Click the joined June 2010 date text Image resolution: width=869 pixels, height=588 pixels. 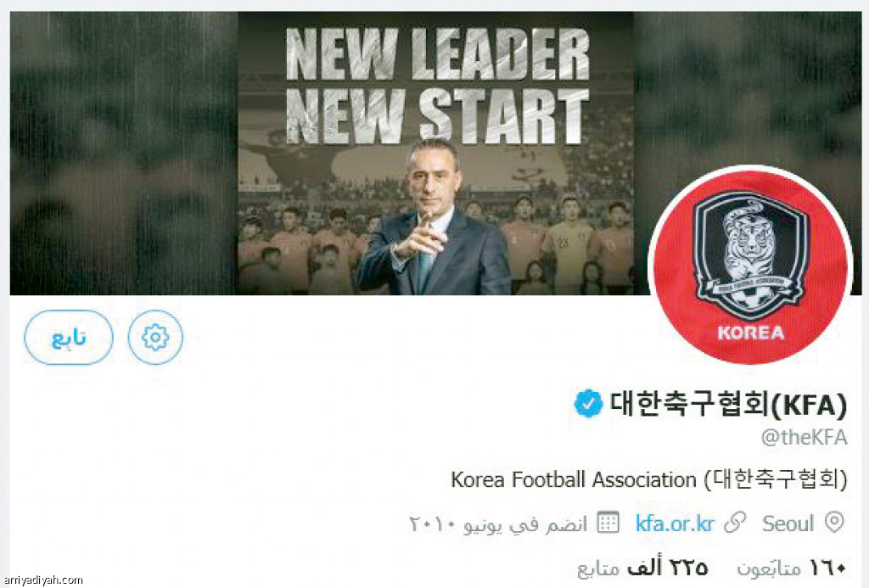pos(497,524)
